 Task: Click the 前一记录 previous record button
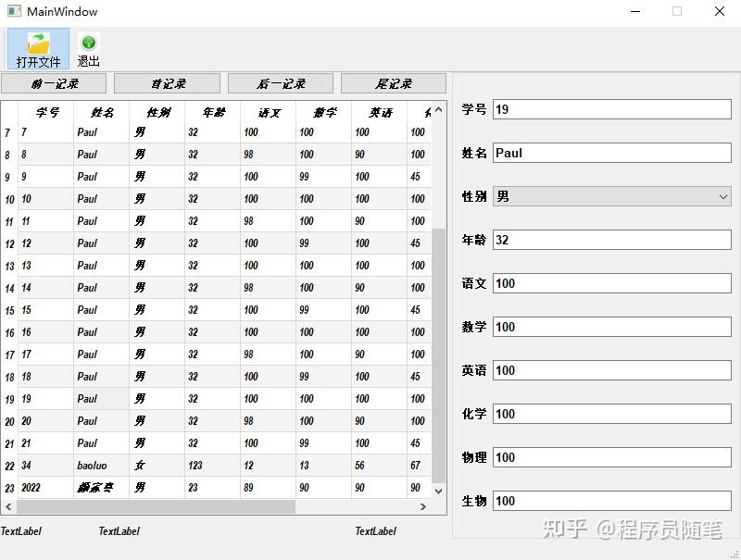coord(53,83)
